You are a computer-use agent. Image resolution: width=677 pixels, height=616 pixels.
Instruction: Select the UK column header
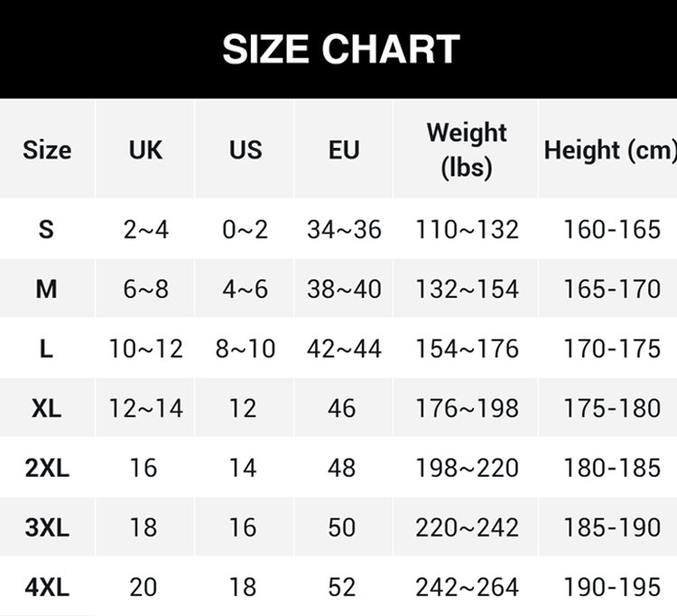pos(145,149)
